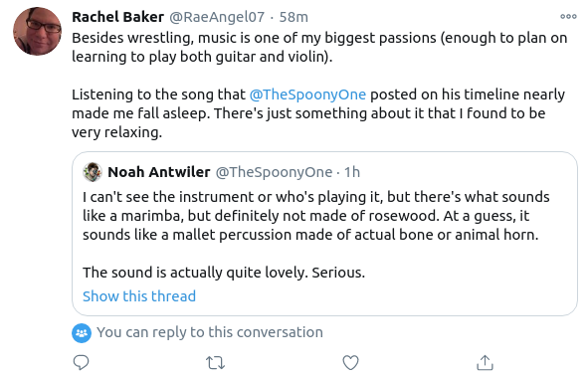
Task: Open Rachel Baker's profile picture
Action: tap(37, 31)
